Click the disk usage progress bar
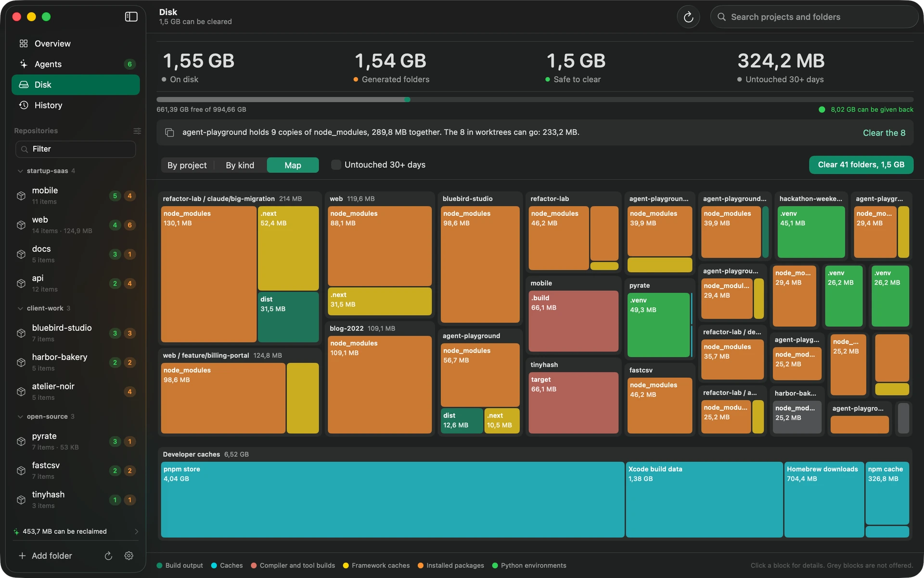Viewport: 924px width, 578px height. click(x=535, y=100)
